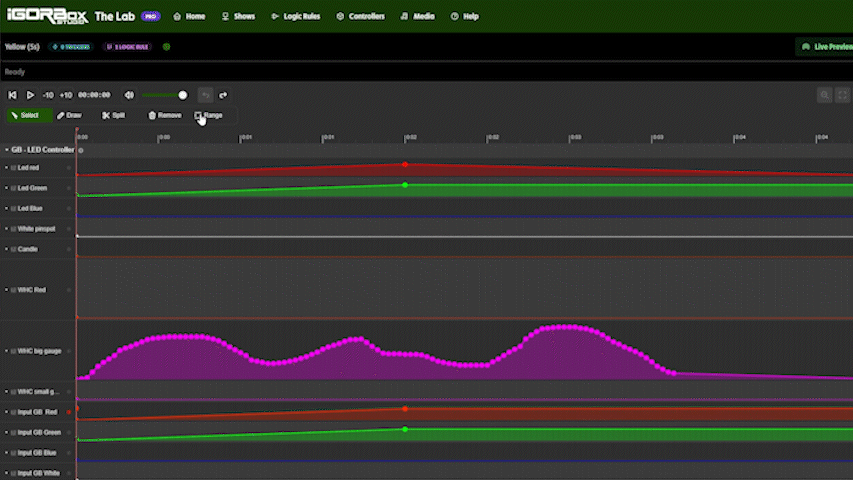The width and height of the screenshot is (854, 480).
Task: Toggle the Led red track checkbox
Action: [x=14, y=168]
